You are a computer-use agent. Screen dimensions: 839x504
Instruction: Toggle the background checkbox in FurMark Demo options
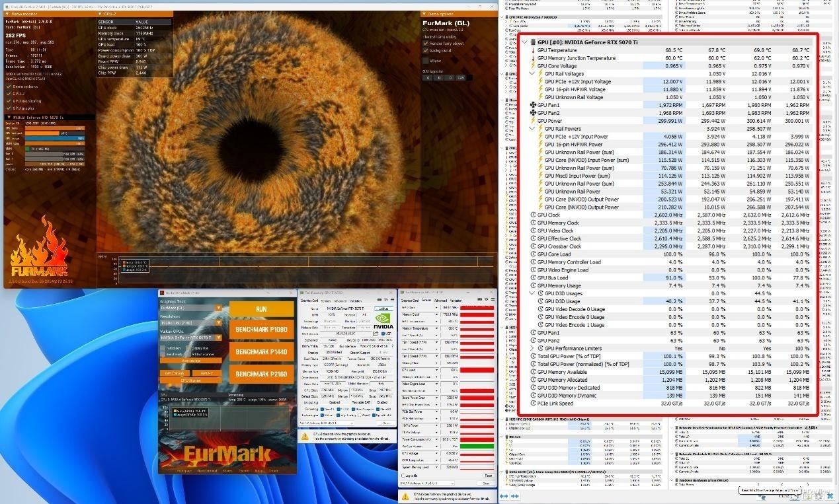(426, 51)
